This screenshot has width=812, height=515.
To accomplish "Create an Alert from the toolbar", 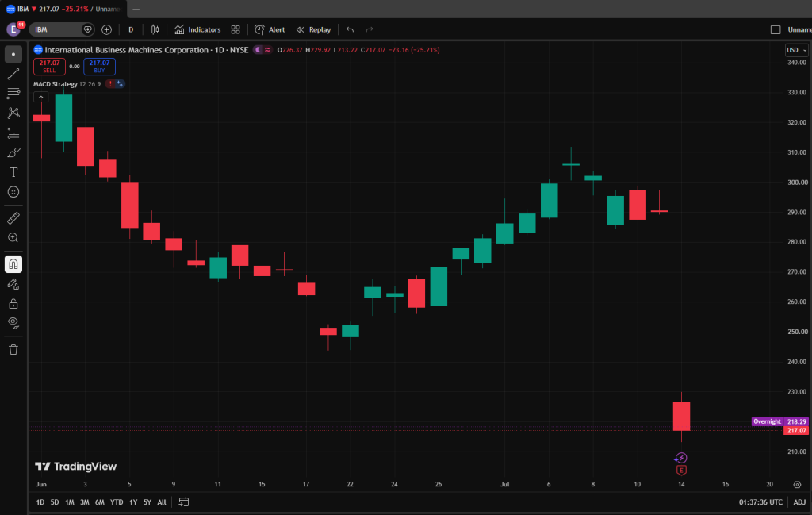I will point(270,29).
